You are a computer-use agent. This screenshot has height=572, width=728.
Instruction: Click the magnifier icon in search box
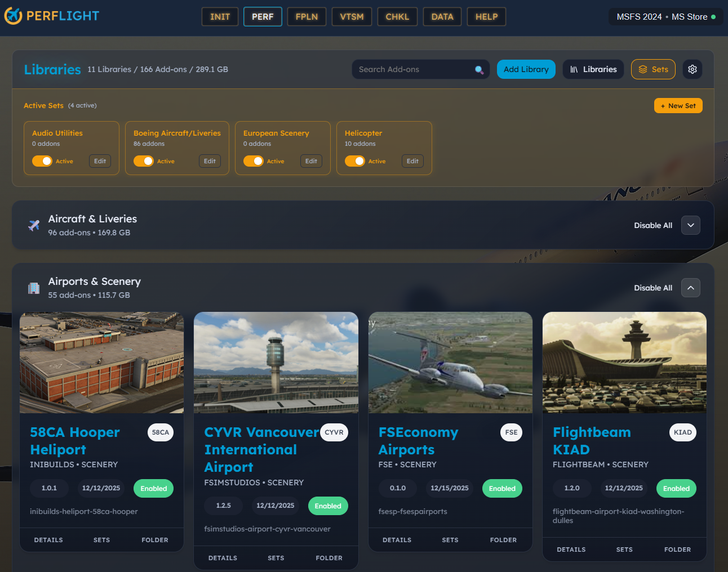click(479, 70)
